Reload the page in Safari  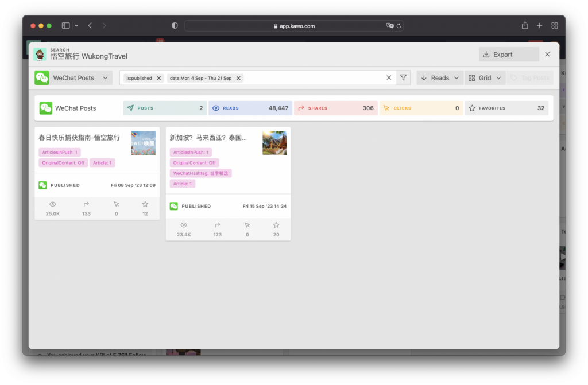pyautogui.click(x=399, y=25)
